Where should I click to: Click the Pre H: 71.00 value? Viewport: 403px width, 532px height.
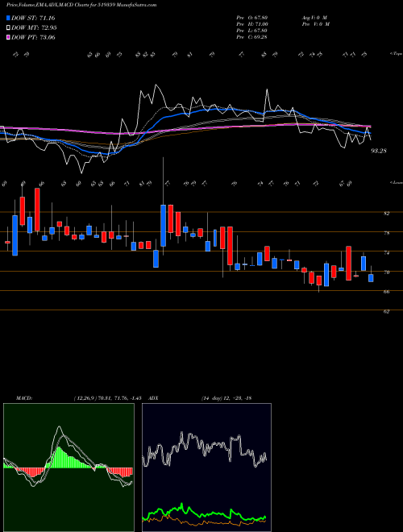pyautogui.click(x=252, y=24)
